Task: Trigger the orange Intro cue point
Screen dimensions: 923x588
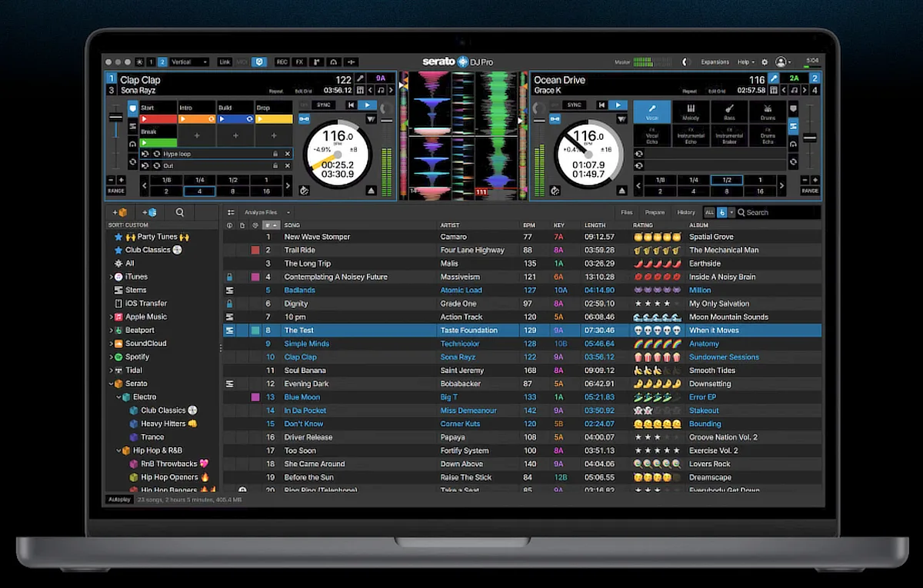Action: point(196,119)
